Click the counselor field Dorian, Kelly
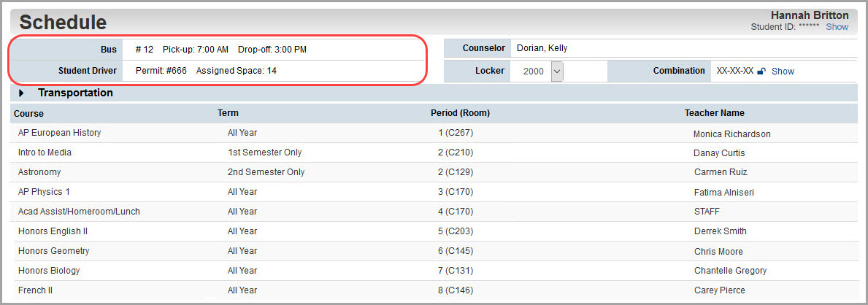 684,48
